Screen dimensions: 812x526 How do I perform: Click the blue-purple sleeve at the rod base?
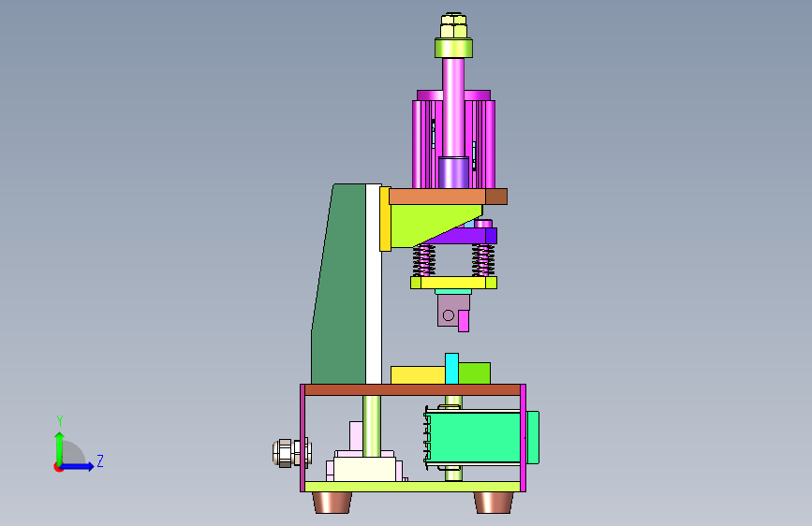pos(453,172)
